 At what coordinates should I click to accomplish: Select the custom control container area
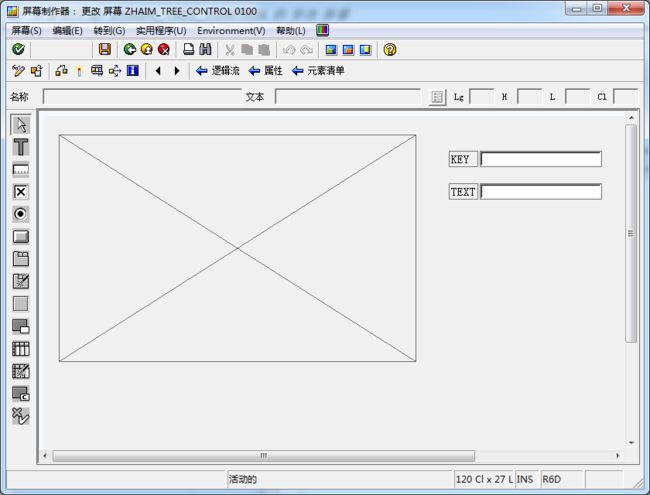(238, 248)
